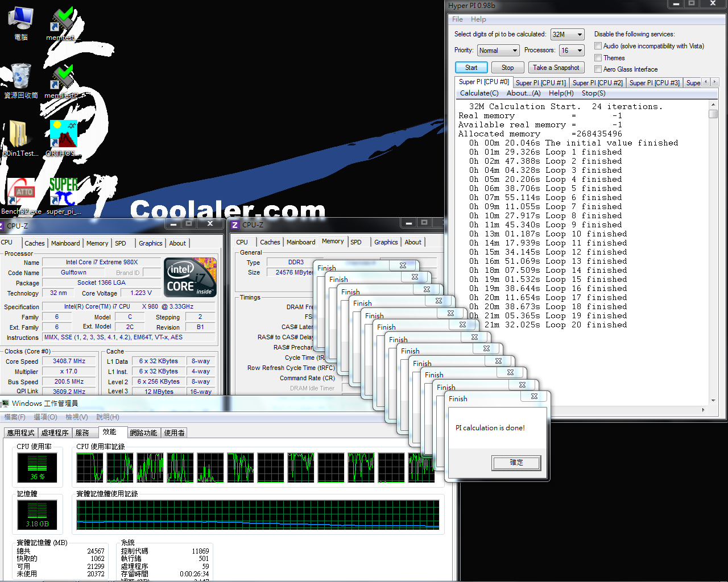Select Super PI [CPU #0] tab

[484, 82]
